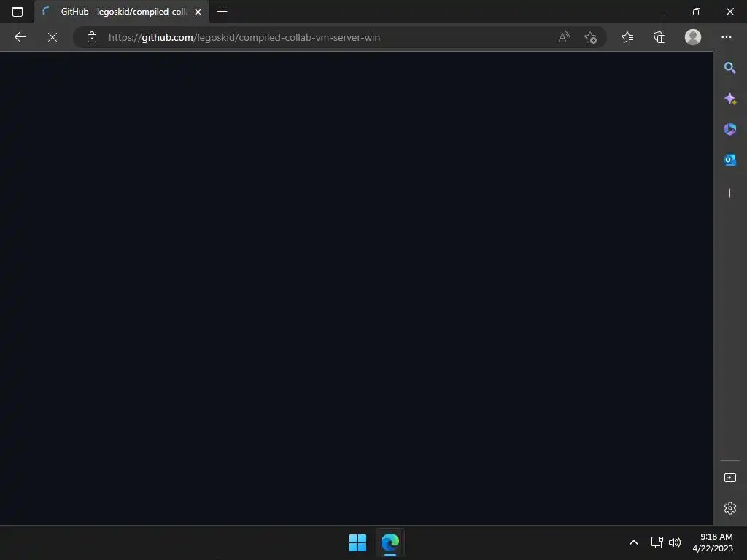Hide the Edge sidebar
The width and height of the screenshot is (747, 560).
point(729,478)
